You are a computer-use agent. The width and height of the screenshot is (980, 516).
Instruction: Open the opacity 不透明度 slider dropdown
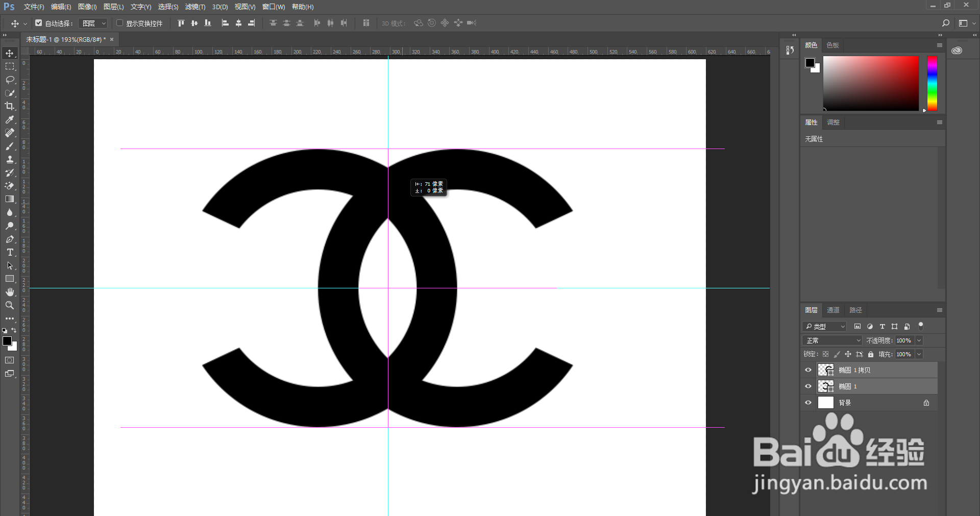click(x=919, y=340)
